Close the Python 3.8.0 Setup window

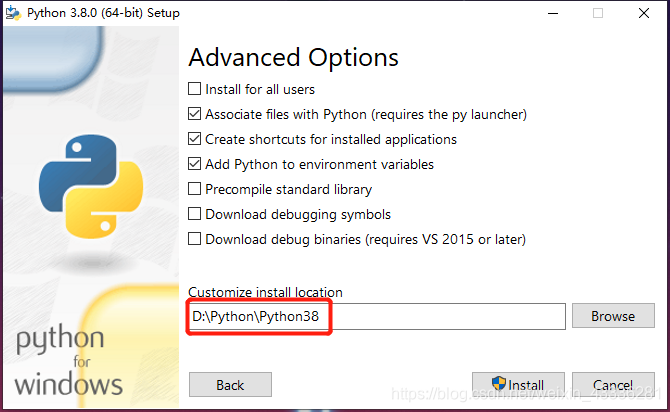coord(644,13)
